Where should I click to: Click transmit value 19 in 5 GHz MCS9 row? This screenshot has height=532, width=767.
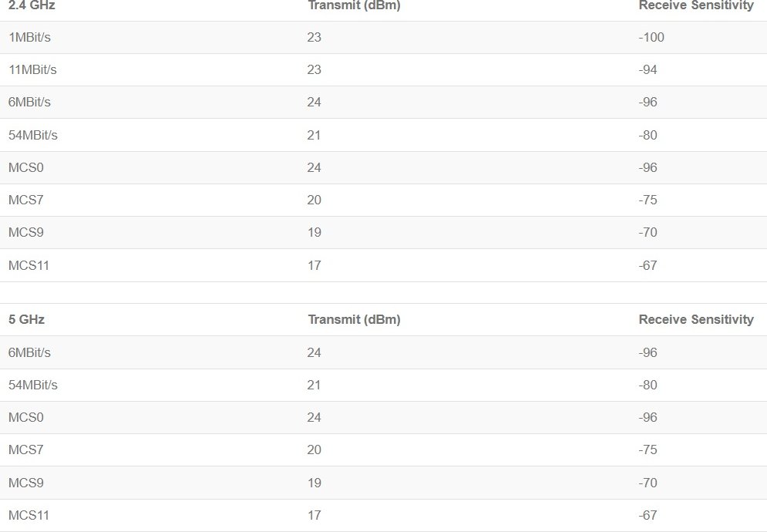(x=314, y=483)
